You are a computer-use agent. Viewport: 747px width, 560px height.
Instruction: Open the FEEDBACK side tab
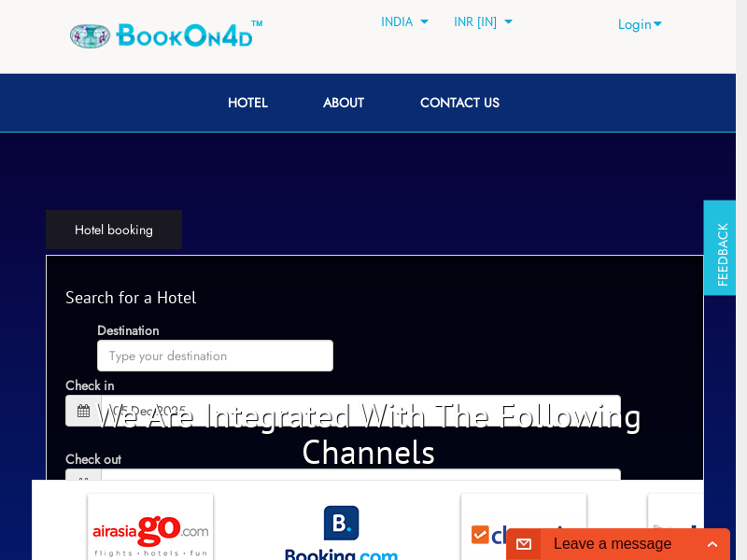[x=721, y=248]
